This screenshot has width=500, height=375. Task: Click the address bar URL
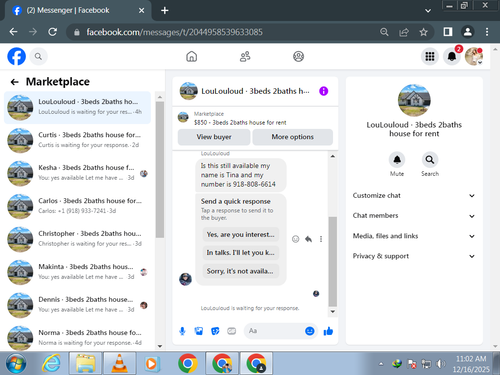[174, 32]
